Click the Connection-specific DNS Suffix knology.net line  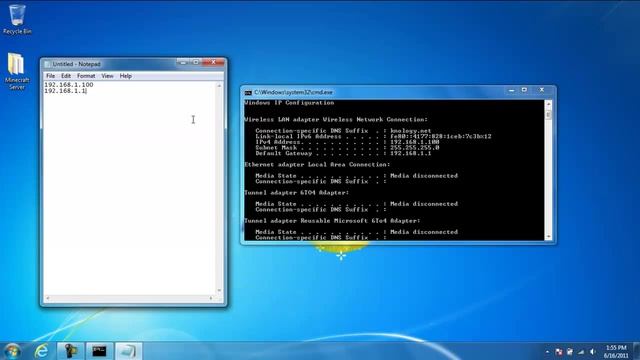click(343, 131)
